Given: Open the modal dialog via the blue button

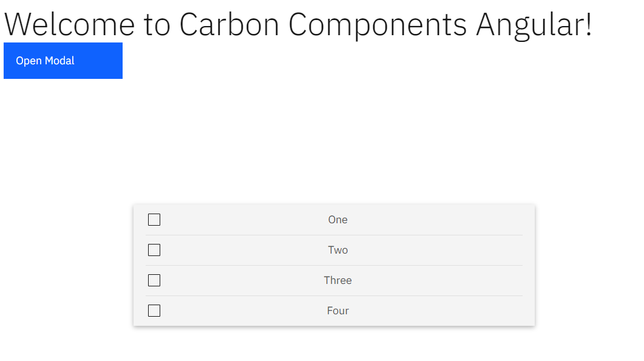Looking at the screenshot, I should click(x=63, y=61).
